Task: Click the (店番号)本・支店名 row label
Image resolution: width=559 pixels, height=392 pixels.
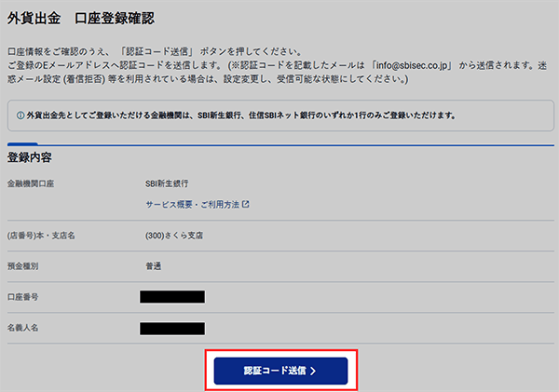Action: pyautogui.click(x=41, y=235)
